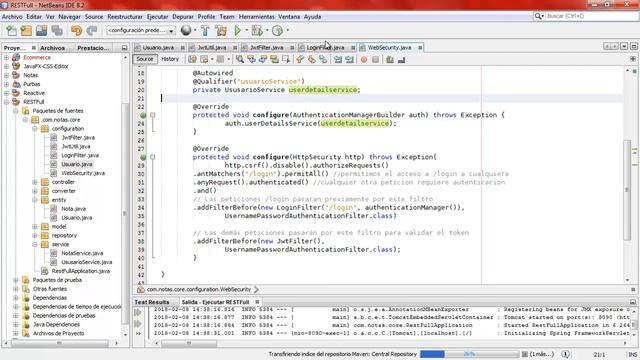Open the Reestructurar menu
The height and width of the screenshot is (360, 640).
[x=125, y=17]
